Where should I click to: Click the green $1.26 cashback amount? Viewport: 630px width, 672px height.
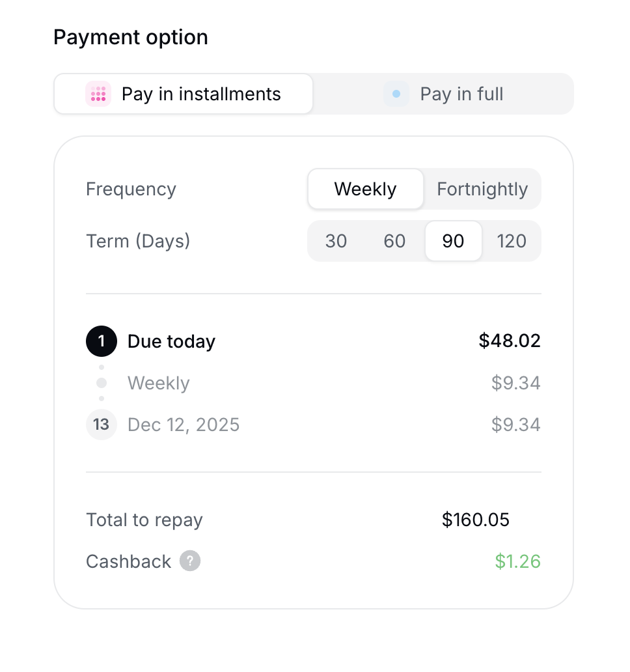pos(518,561)
